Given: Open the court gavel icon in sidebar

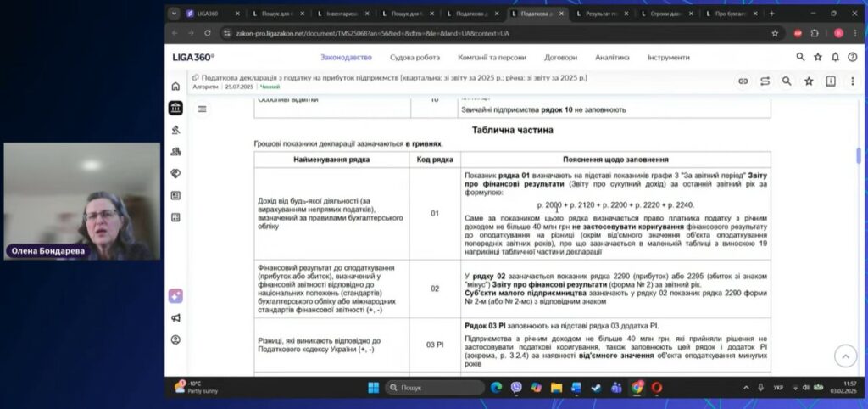Looking at the screenshot, I should (175, 130).
